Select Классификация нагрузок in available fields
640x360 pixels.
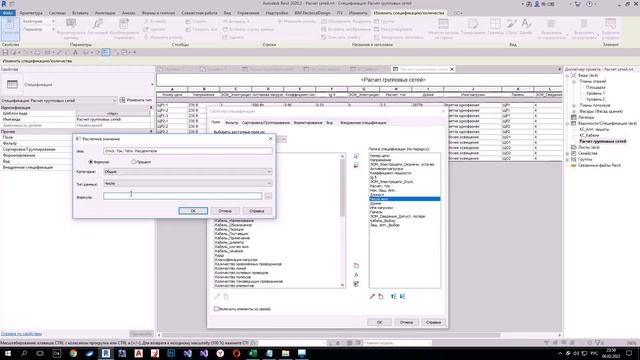click(x=236, y=260)
